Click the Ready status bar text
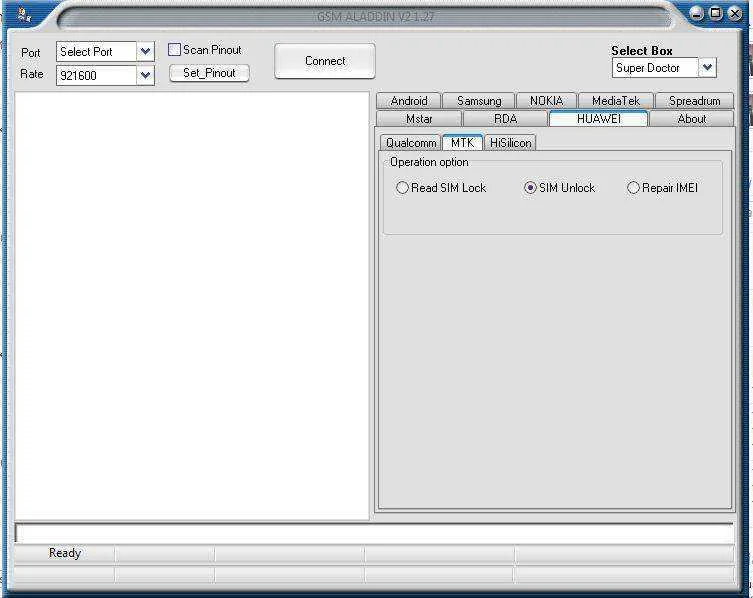 tap(65, 553)
